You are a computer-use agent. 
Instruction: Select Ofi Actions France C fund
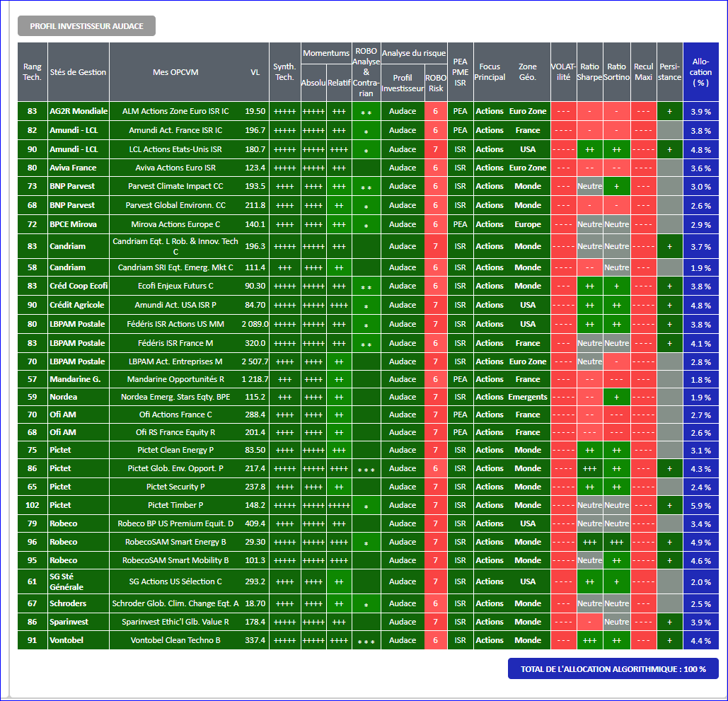click(175, 414)
